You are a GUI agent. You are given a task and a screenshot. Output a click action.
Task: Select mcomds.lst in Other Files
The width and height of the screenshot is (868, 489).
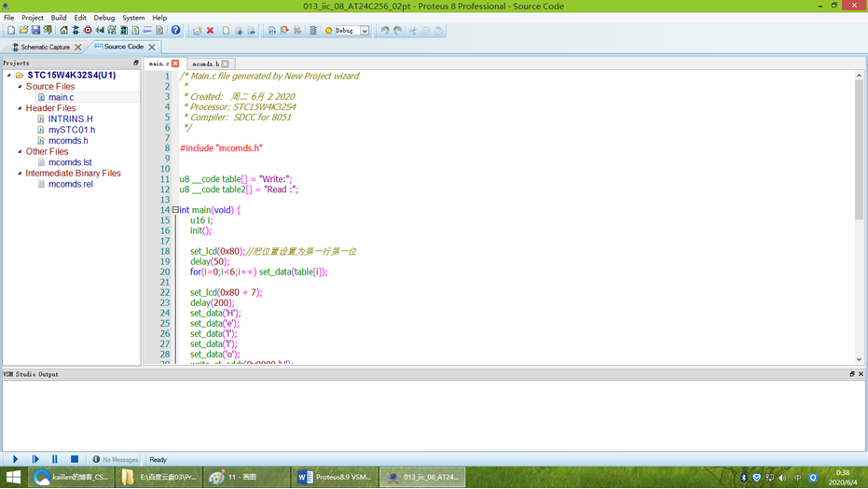70,162
